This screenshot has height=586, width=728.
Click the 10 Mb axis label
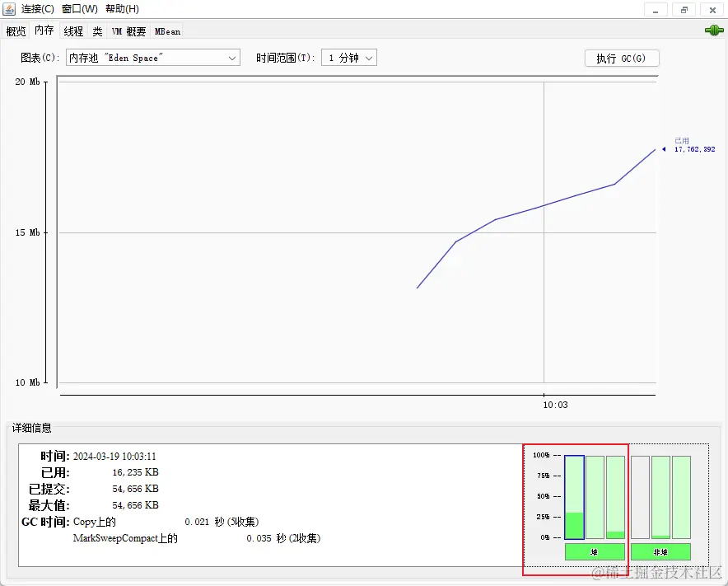[27, 382]
